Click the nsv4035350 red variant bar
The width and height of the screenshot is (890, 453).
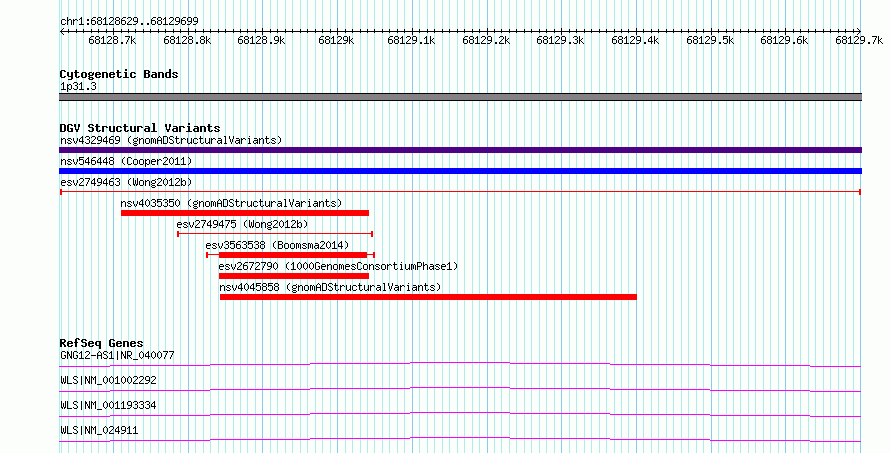245,213
